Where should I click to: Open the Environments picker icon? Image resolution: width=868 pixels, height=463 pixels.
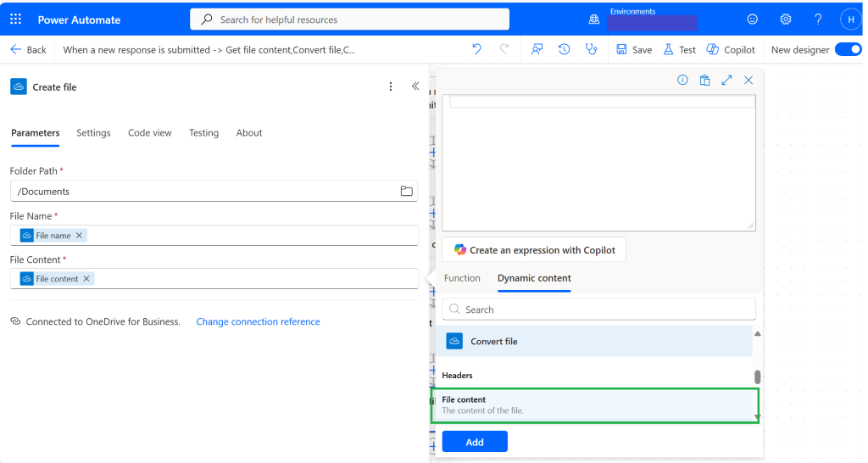coord(594,20)
